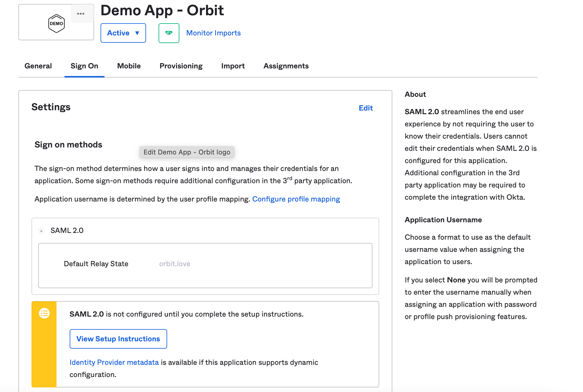Screen dimensions: 583x392
Task: Open the Configure profile mapping link
Action: (296, 199)
